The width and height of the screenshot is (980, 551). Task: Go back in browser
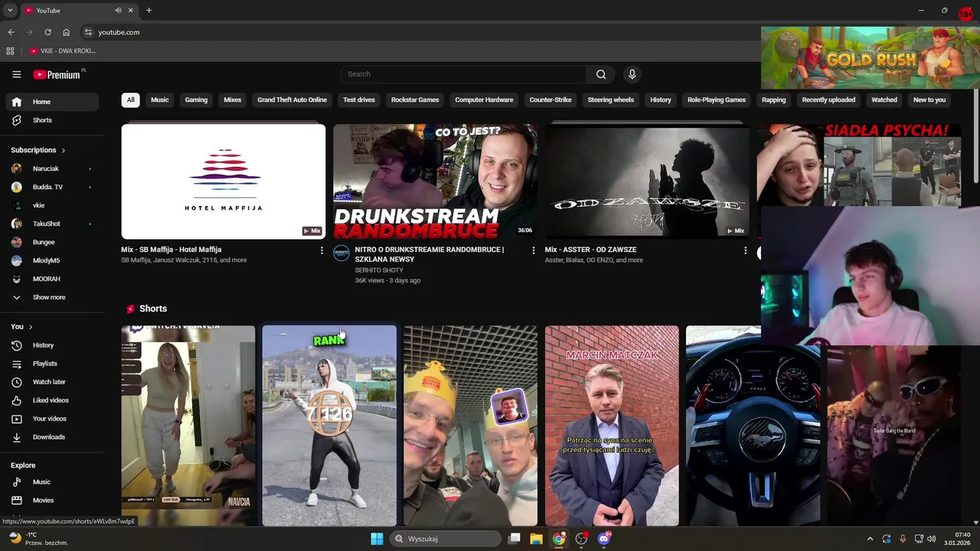click(x=11, y=32)
